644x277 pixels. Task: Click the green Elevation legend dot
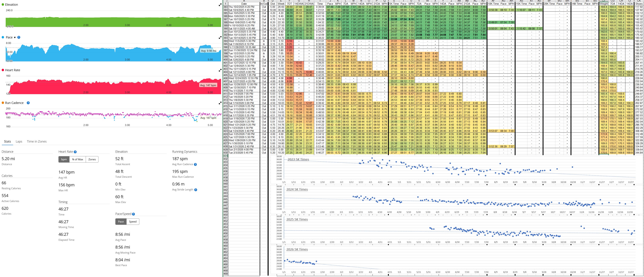tap(3, 5)
